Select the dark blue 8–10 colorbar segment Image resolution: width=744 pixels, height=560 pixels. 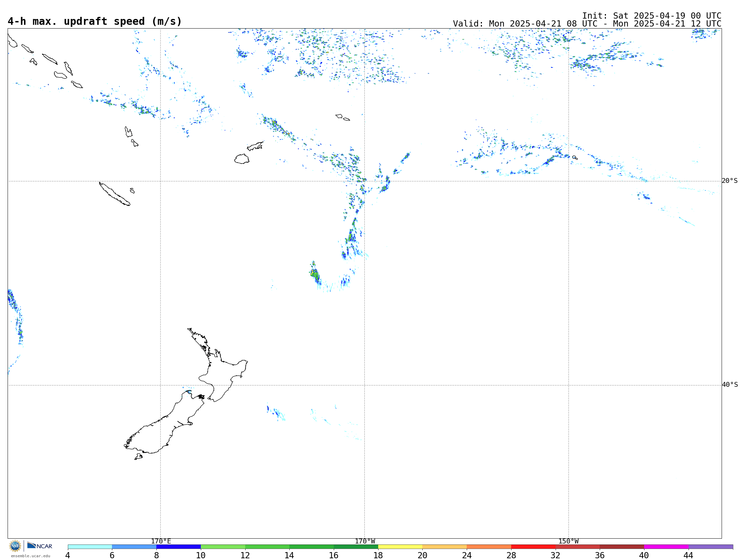[x=178, y=547]
